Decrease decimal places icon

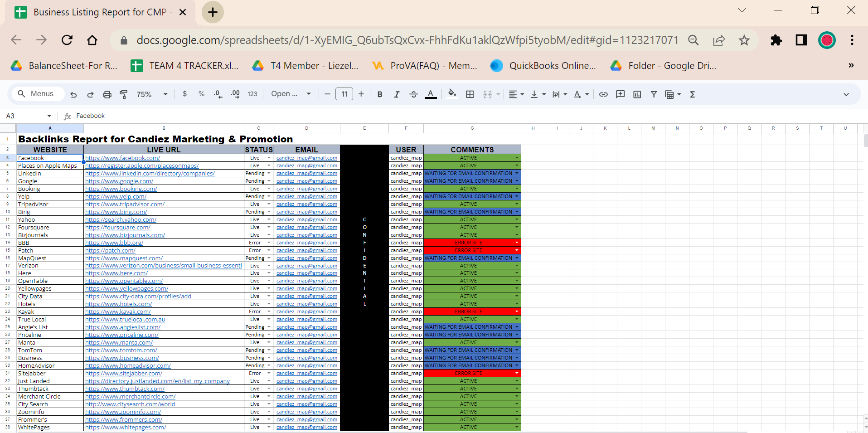218,94
